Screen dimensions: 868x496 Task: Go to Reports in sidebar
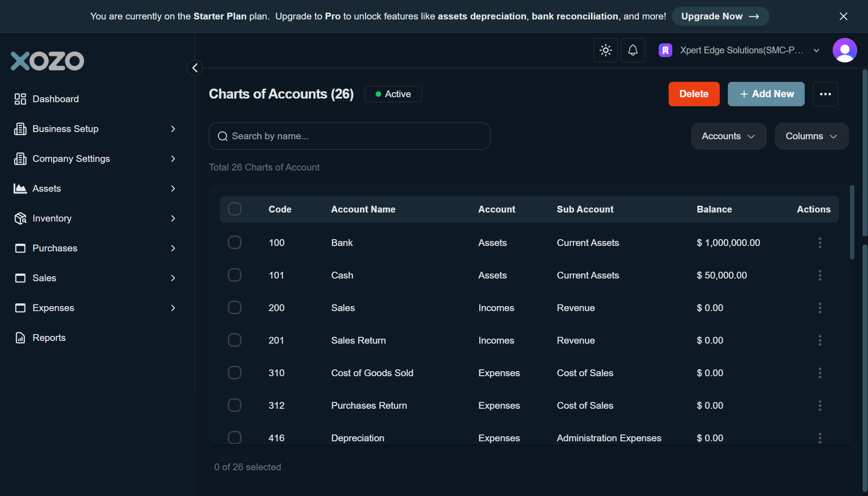(49, 338)
